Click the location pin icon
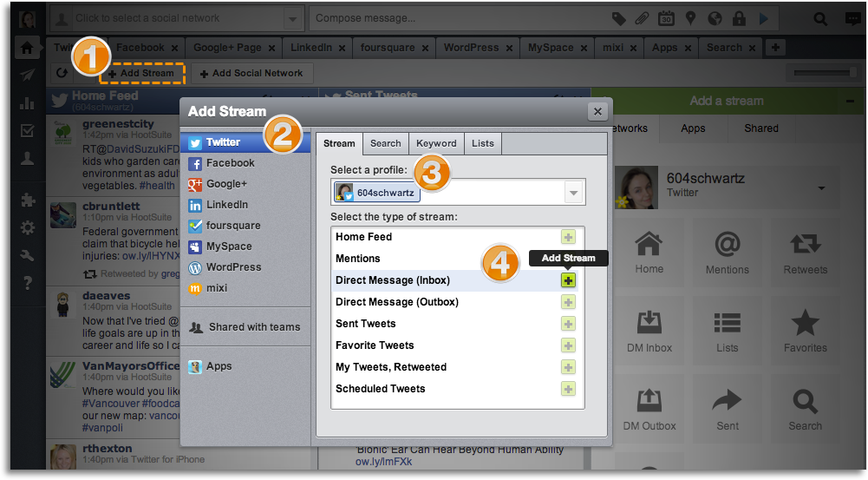Screen dimensions: 868x480 [690, 19]
